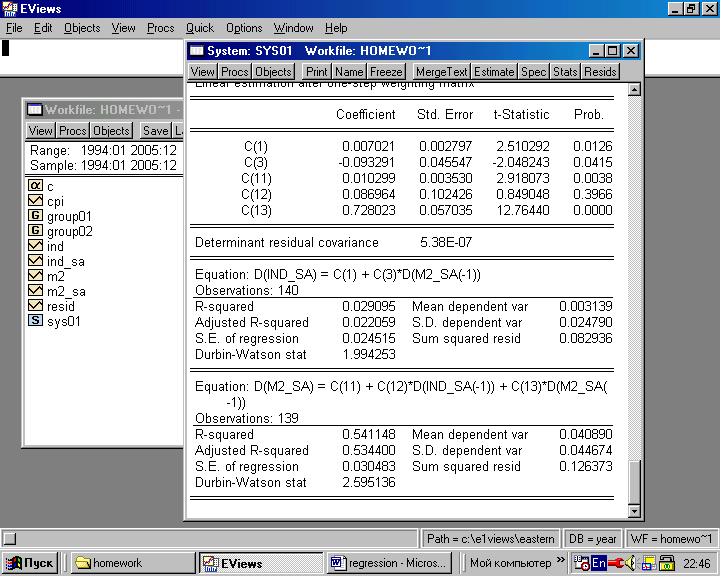
Task: Open the cpi series icon
Action: 35,201
